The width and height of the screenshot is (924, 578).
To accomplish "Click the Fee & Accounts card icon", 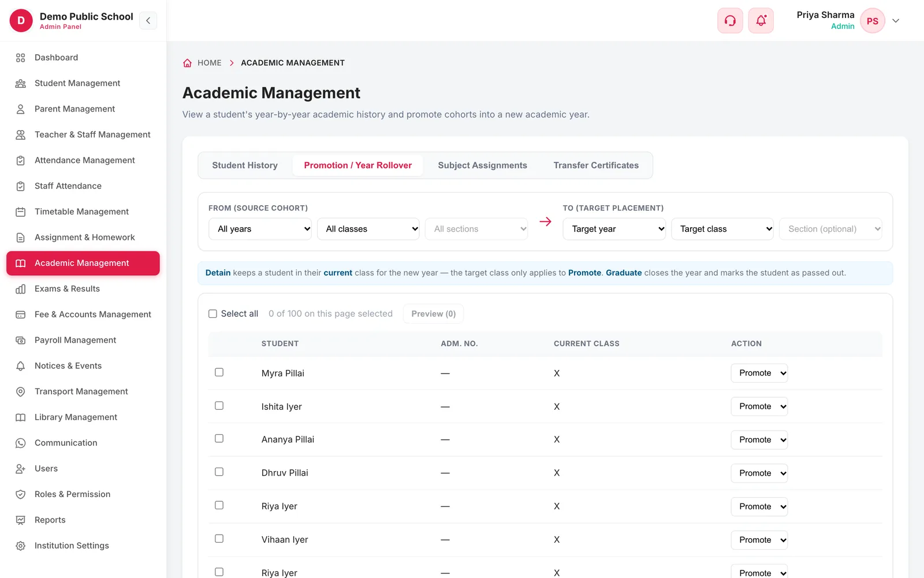I will pyautogui.click(x=21, y=314).
